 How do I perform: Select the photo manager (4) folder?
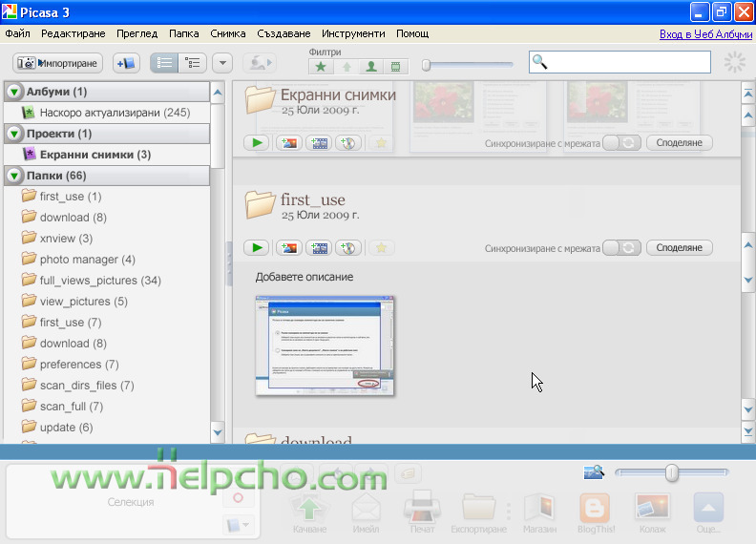(107, 260)
